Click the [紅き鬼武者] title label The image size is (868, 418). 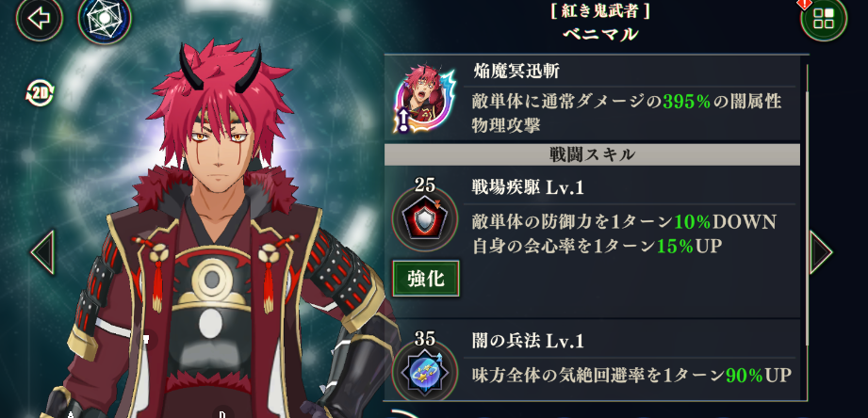600,10
